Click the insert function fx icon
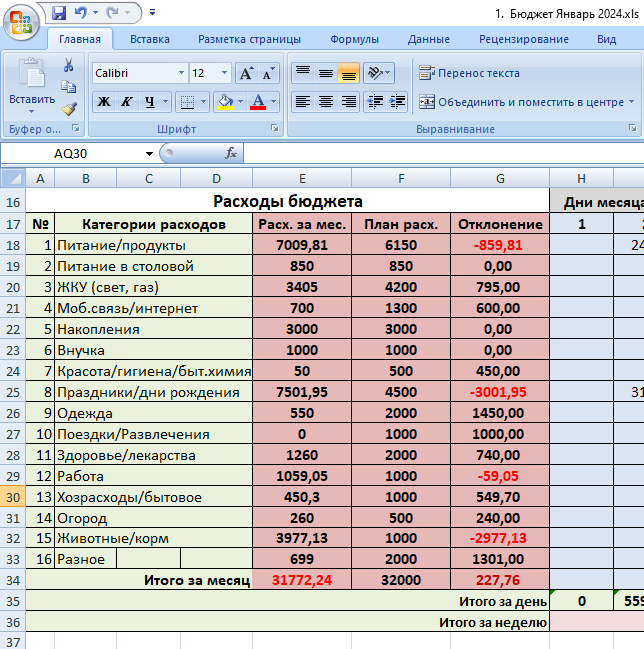The width and height of the screenshot is (644, 649). 231,153
